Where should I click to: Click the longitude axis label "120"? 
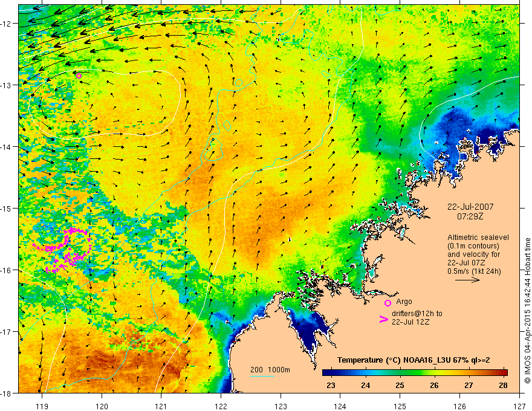point(102,407)
